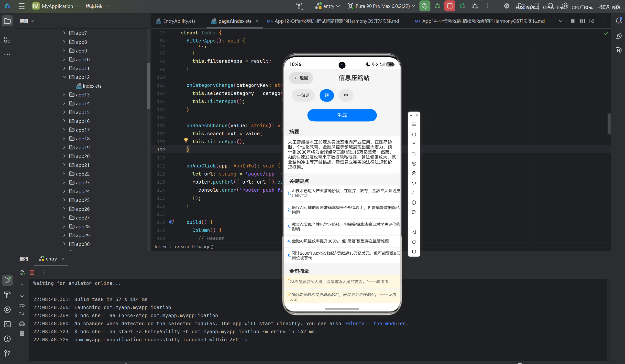Switch editor to preview-only view mode
Screen dimensions: 625x364
[592, 21]
